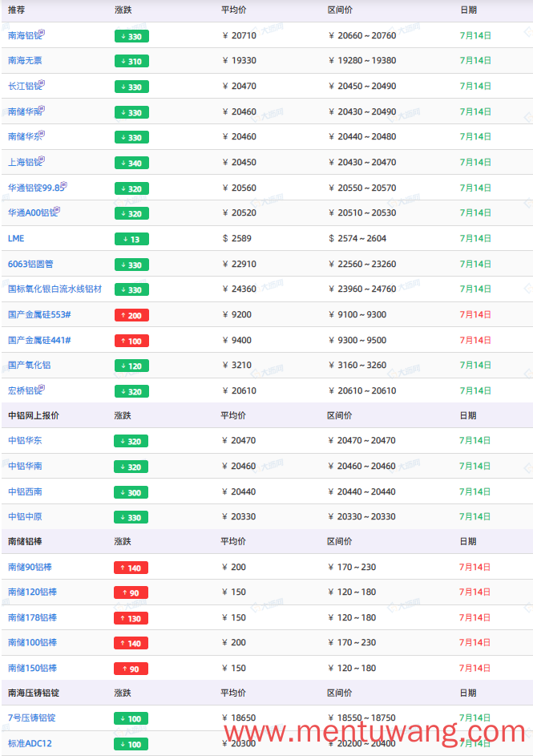Open 国标氧化银白流水线铝材 link
533x756 pixels.
[55, 289]
